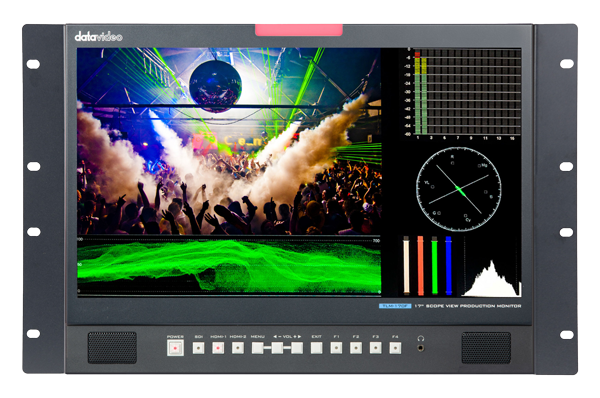The image size is (600, 398).
Task: Click the green RGB level bar
Action: point(434,266)
